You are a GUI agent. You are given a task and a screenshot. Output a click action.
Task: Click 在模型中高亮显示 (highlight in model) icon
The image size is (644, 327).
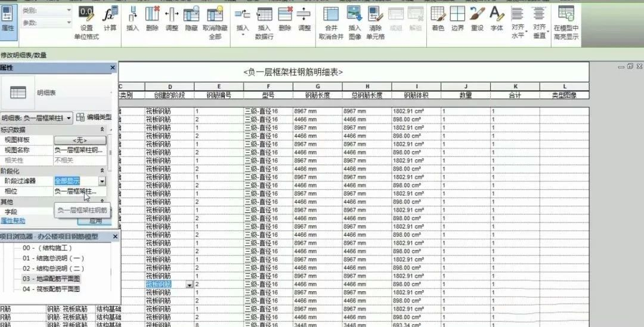point(566,14)
